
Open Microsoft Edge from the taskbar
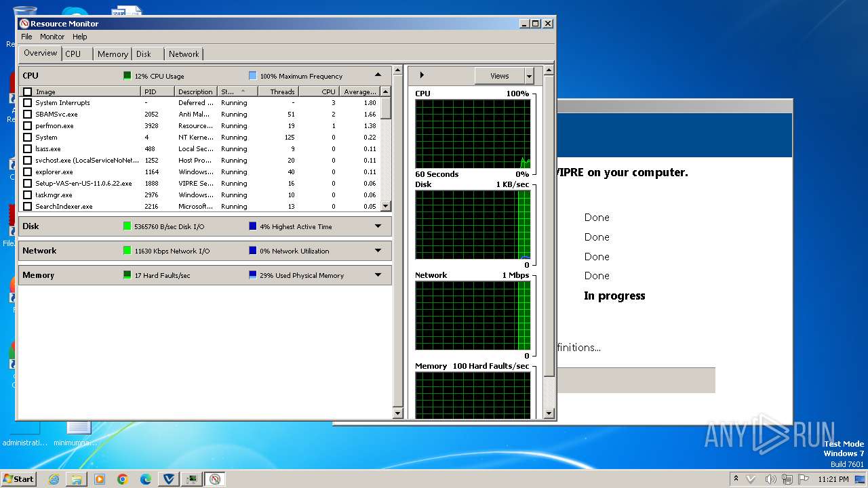click(x=146, y=479)
